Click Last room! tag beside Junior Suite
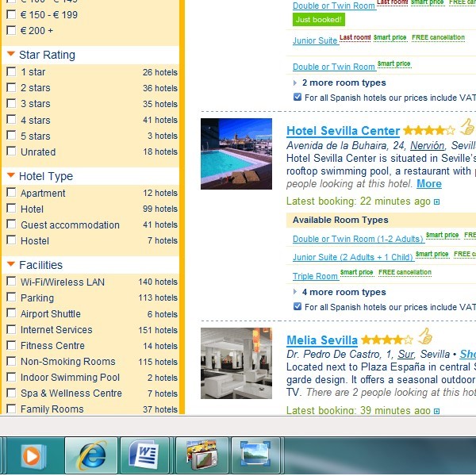 pos(355,37)
